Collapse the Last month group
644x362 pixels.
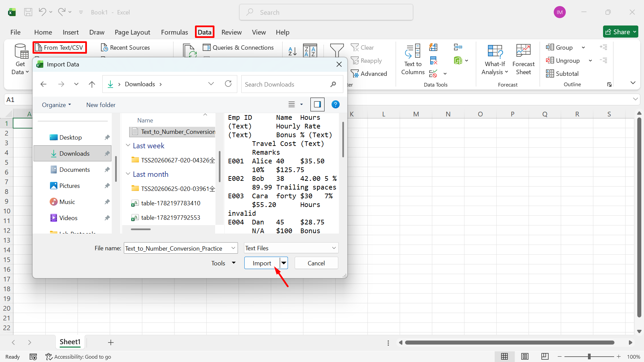[128, 174]
